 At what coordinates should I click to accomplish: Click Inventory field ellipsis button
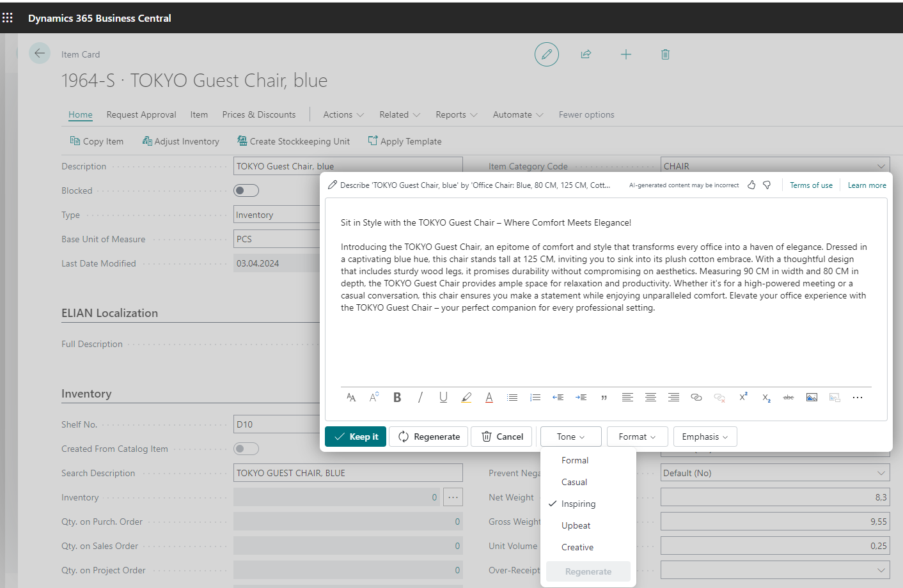453,497
